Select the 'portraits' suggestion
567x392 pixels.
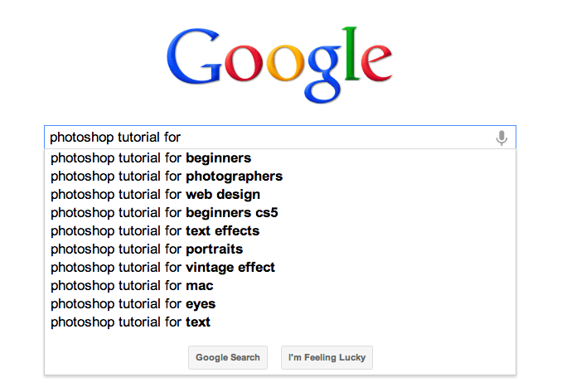coord(147,249)
